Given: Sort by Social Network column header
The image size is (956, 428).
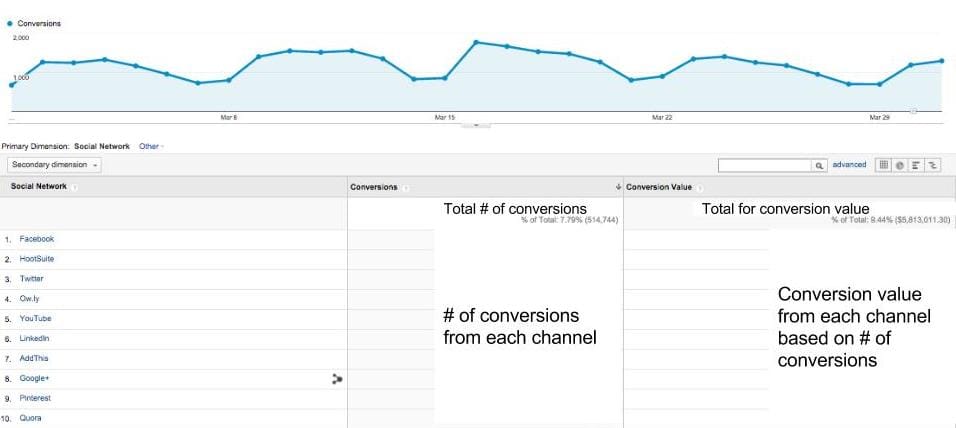Looking at the screenshot, I should click(38, 187).
